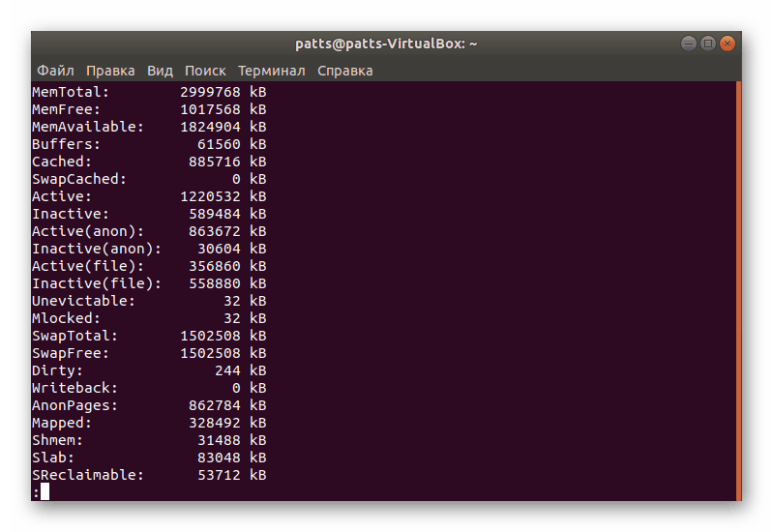
Task: Click the value 863672
Action: coord(215,231)
